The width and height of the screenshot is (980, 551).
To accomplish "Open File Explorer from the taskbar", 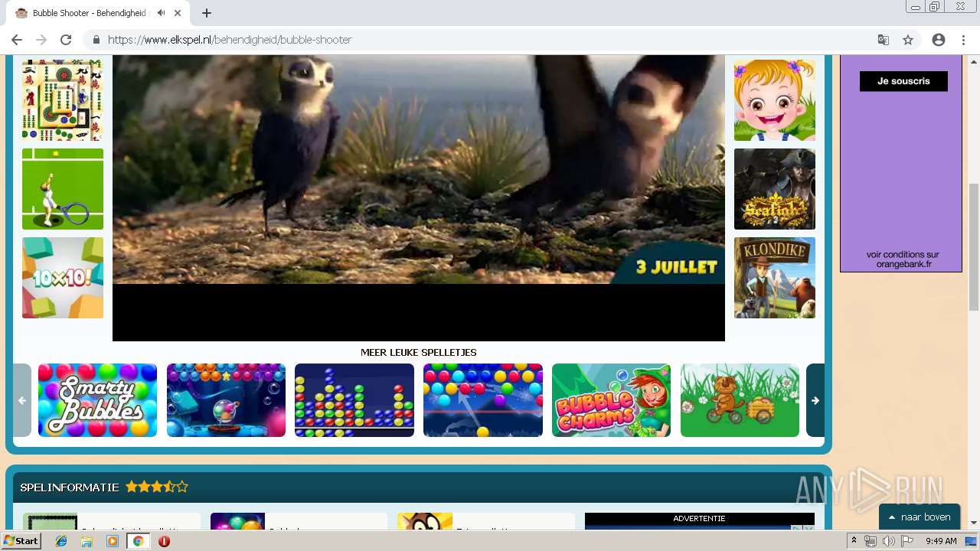I will [x=87, y=541].
